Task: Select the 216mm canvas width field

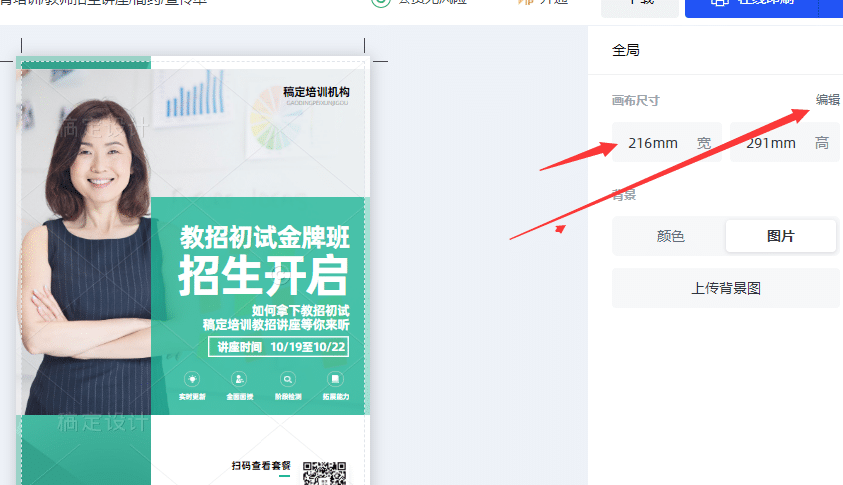Action: [667, 143]
